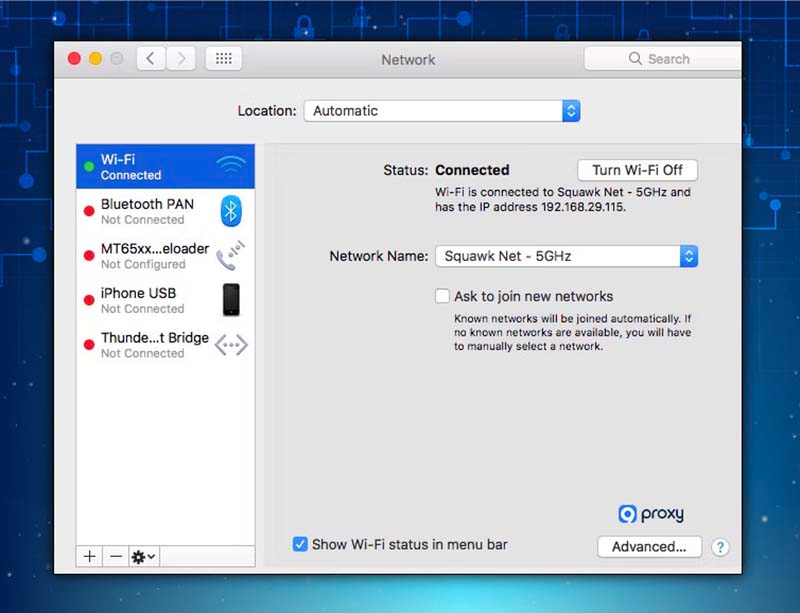
Task: Add a network service with plus button
Action: click(x=90, y=556)
